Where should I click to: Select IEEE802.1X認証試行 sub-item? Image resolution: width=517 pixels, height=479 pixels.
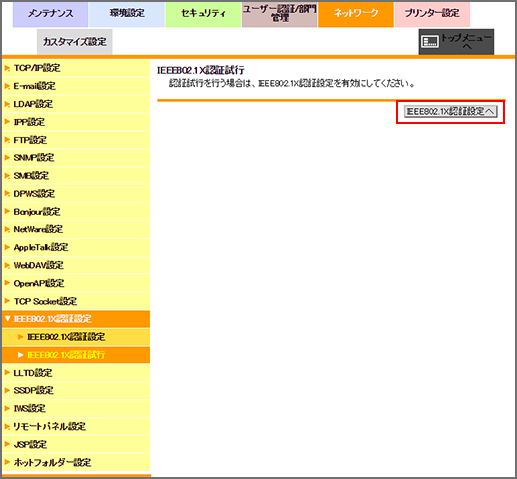pos(76,355)
